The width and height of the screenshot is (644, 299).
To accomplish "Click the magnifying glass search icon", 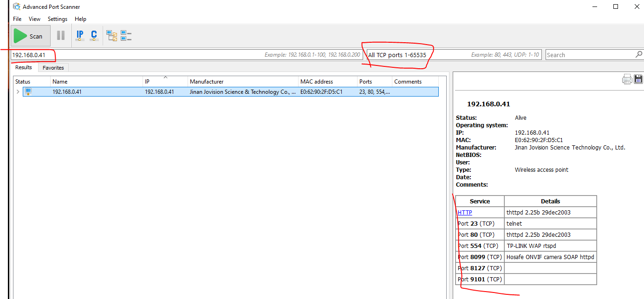I will (x=638, y=55).
